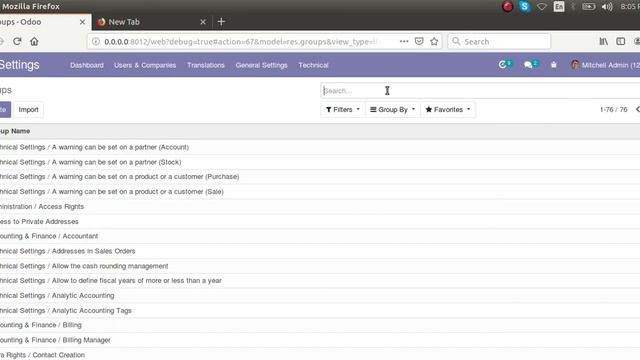This screenshot has width=640, height=360.
Task: Open the 'Finance / Billing' row
Action: [x=320, y=325]
